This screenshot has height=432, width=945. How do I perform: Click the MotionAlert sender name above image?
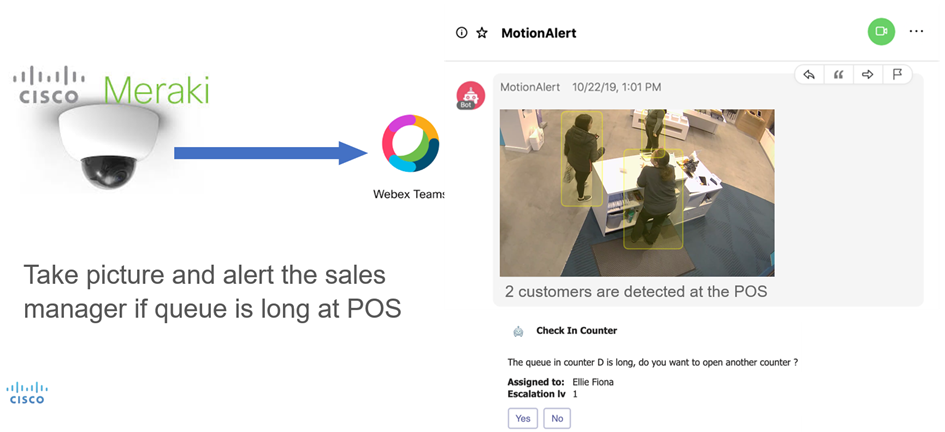(x=530, y=87)
